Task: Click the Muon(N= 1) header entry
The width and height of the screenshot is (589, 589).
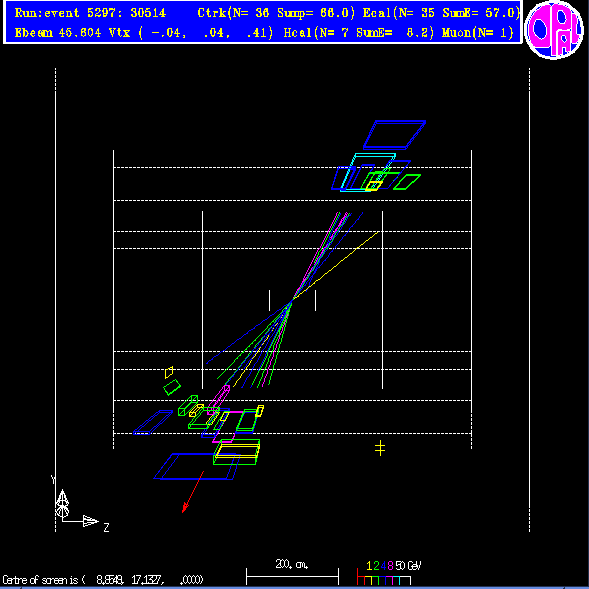Action: click(477, 33)
